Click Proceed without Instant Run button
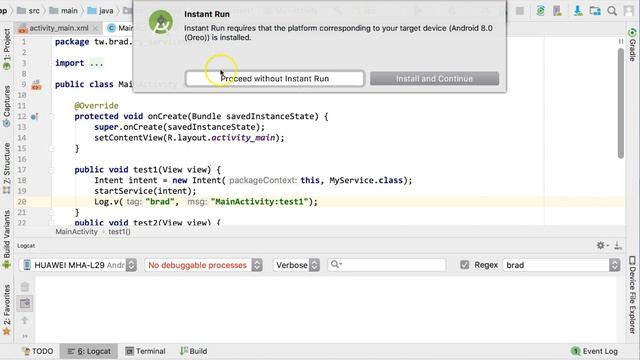 (274, 78)
